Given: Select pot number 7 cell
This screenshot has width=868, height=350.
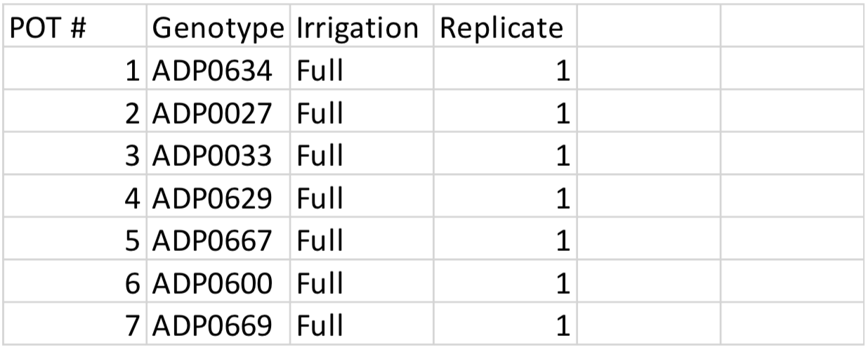Looking at the screenshot, I should [74, 325].
